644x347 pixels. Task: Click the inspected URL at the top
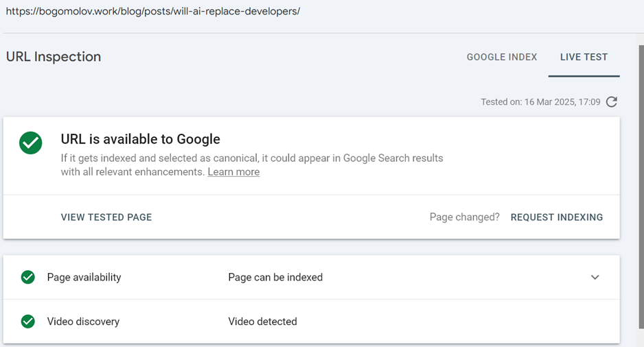coord(152,12)
